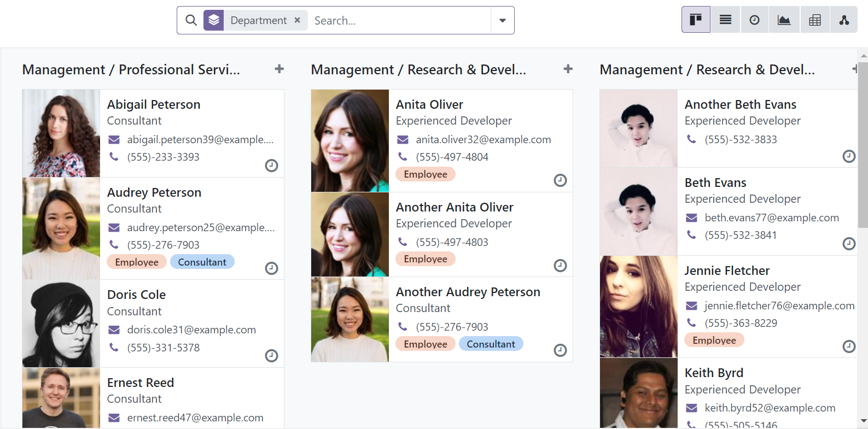Viewport: 868px width, 429px height.
Task: Switch to graph view
Action: [784, 20]
